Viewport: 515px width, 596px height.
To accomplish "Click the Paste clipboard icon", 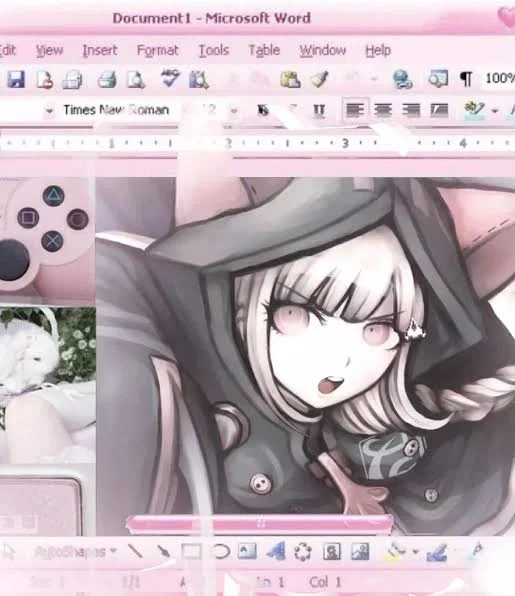I will pos(290,80).
